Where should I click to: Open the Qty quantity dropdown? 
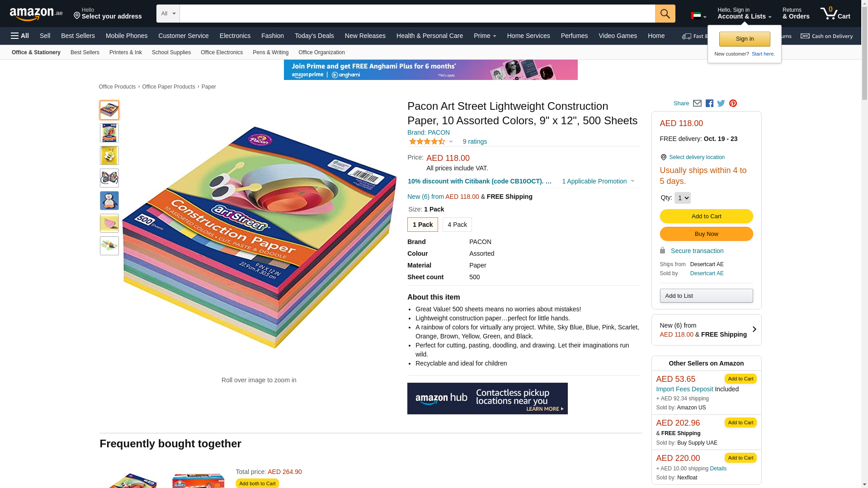point(683,198)
